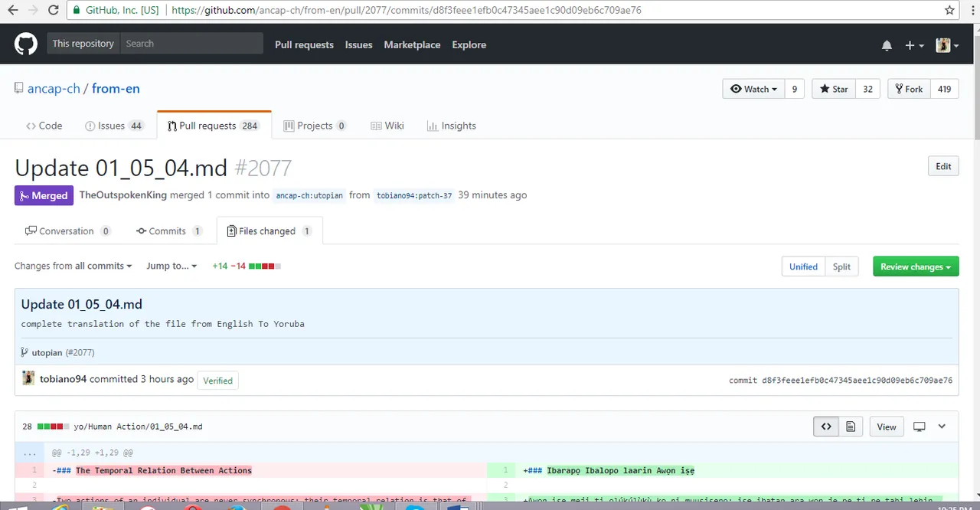The height and width of the screenshot is (510, 980).
Task: View 9 watchers count
Action: [x=794, y=89]
